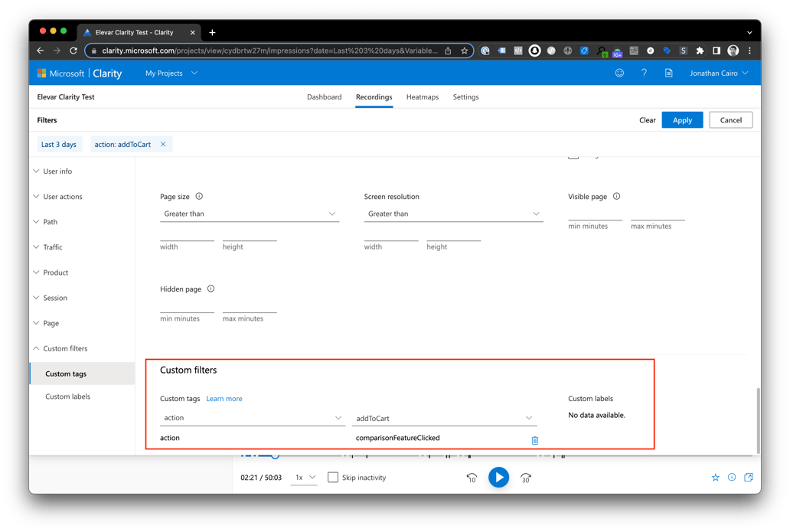The width and height of the screenshot is (790, 532).
Task: Click Clear to reset filters
Action: pos(647,120)
